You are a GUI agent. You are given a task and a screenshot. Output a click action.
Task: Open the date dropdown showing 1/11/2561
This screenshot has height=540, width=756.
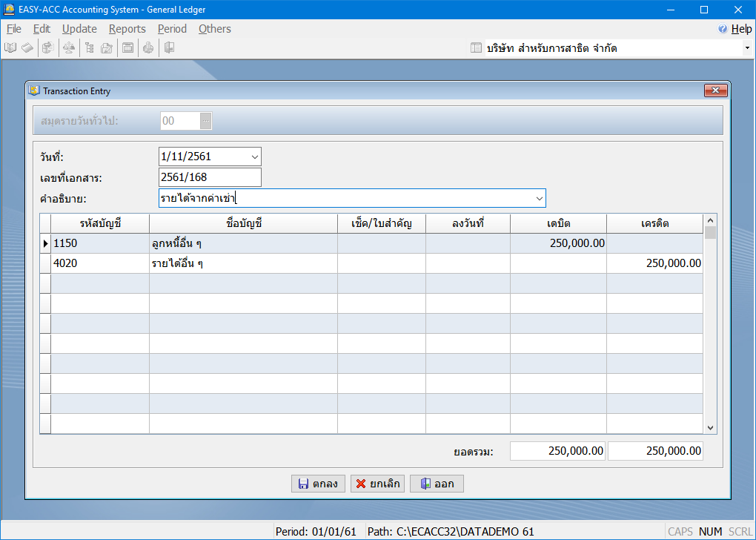click(254, 157)
